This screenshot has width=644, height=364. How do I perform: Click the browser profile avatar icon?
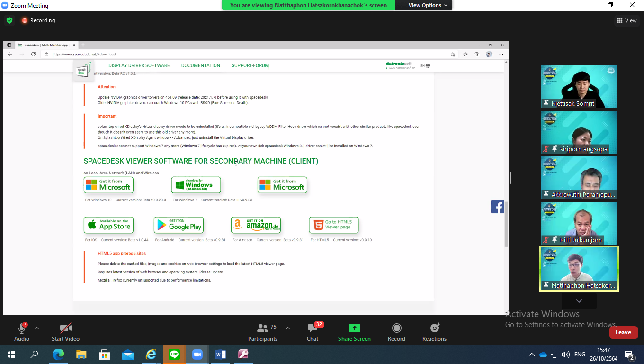(489, 54)
